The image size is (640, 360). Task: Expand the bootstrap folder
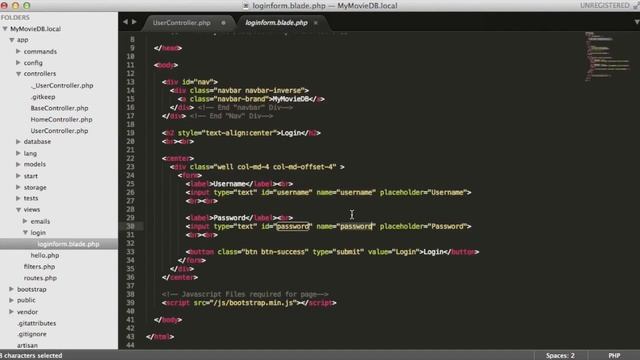coord(11,289)
